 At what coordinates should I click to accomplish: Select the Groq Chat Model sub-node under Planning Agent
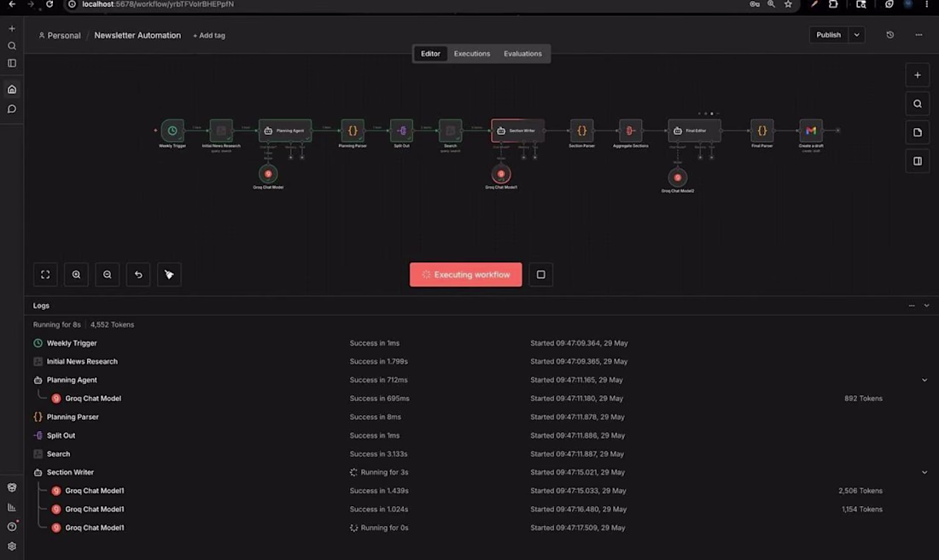click(268, 173)
